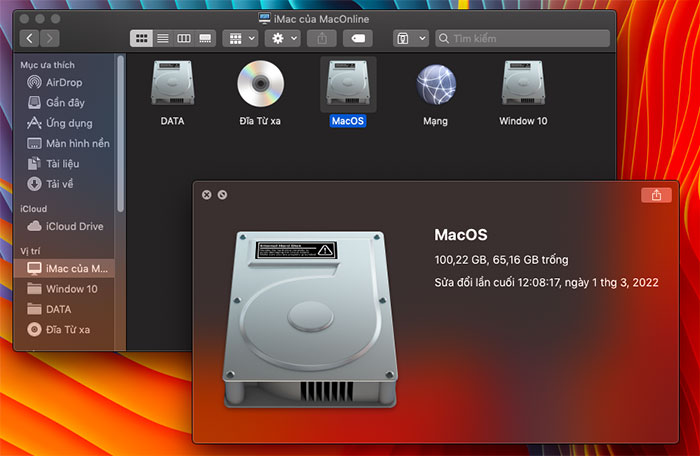
Task: Click the Finder toolbar share button
Action: click(322, 38)
